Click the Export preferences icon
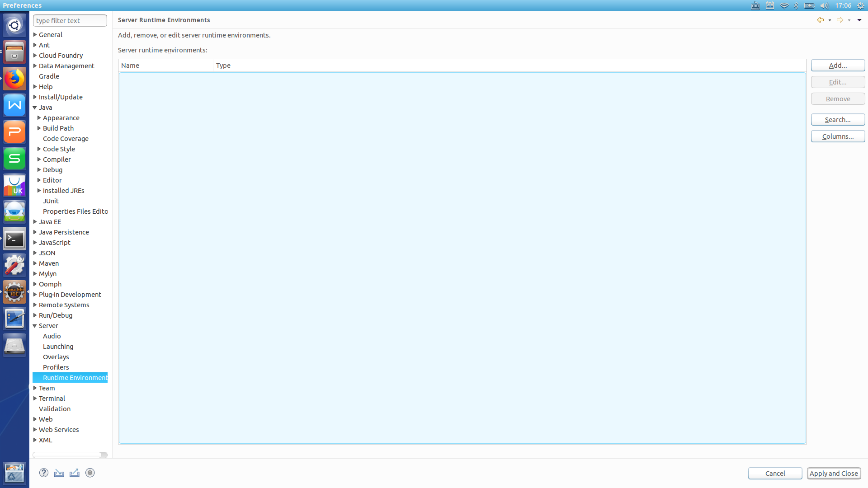This screenshot has width=868, height=488. pos(75,473)
